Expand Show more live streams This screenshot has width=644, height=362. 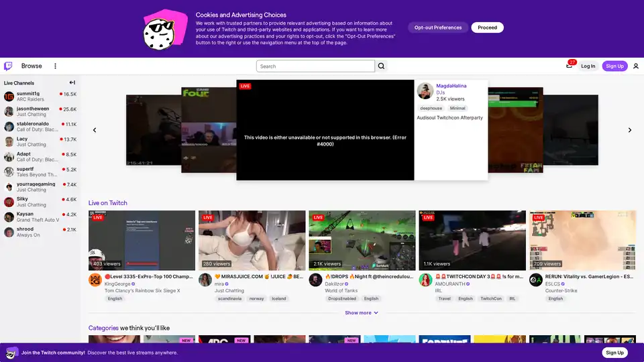point(362,313)
